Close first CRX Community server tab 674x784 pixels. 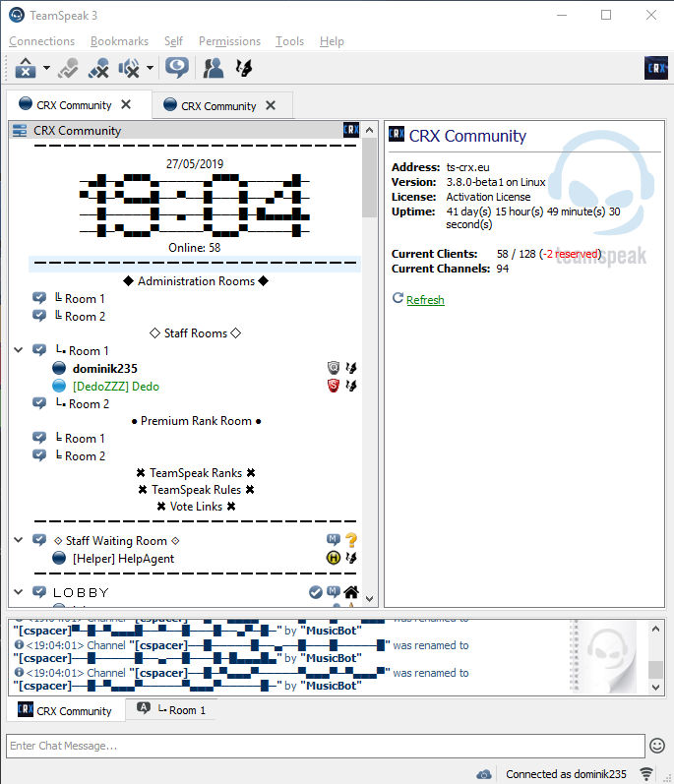[126, 104]
